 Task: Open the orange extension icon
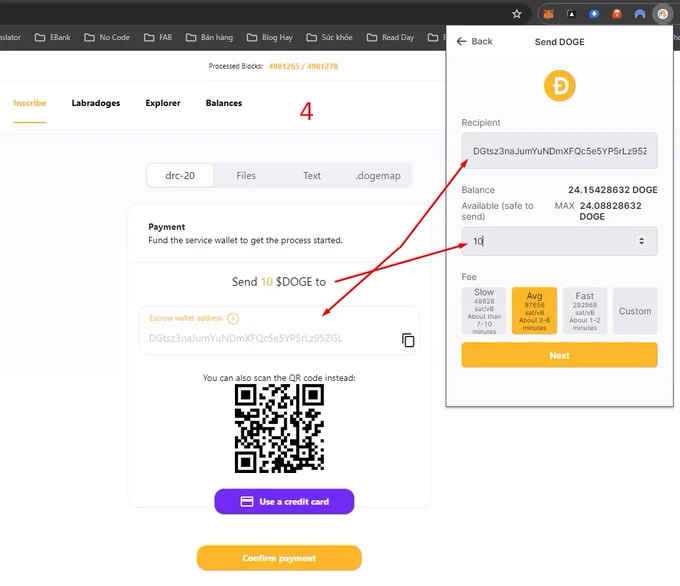pos(617,14)
